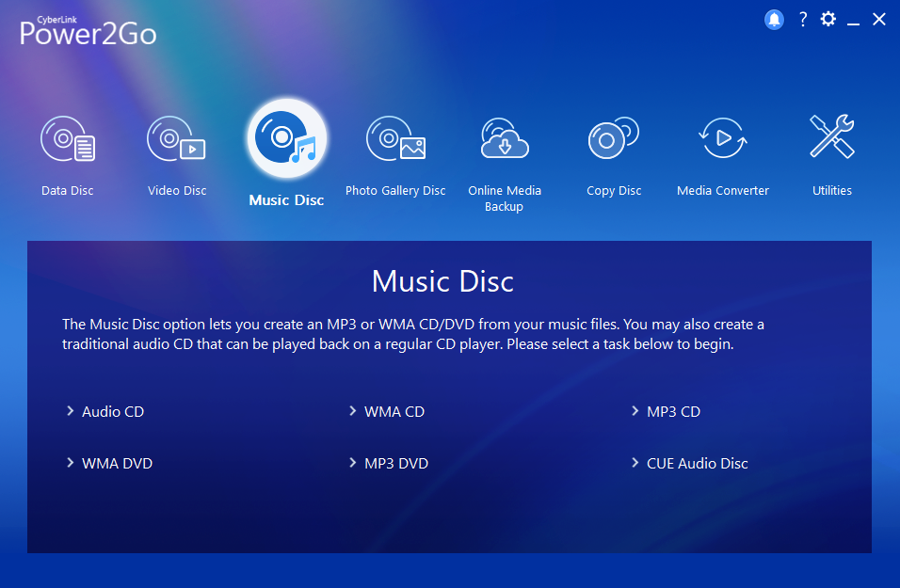
Task: Click the Media Converter label
Action: (723, 190)
